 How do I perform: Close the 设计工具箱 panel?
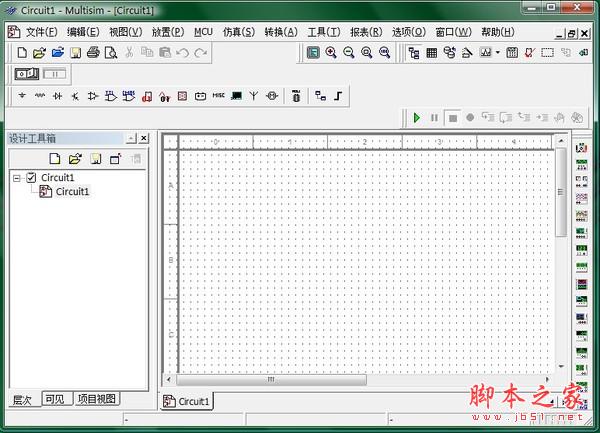click(x=144, y=138)
